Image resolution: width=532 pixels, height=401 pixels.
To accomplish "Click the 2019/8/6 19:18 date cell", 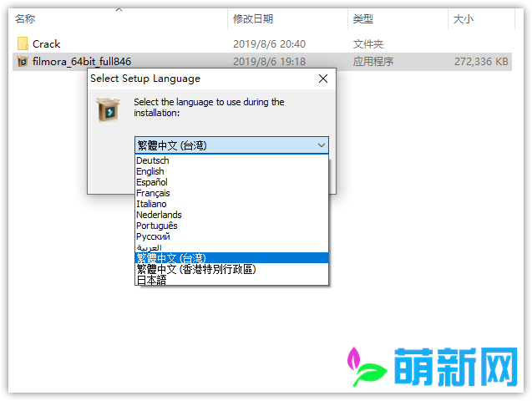I will coord(270,62).
